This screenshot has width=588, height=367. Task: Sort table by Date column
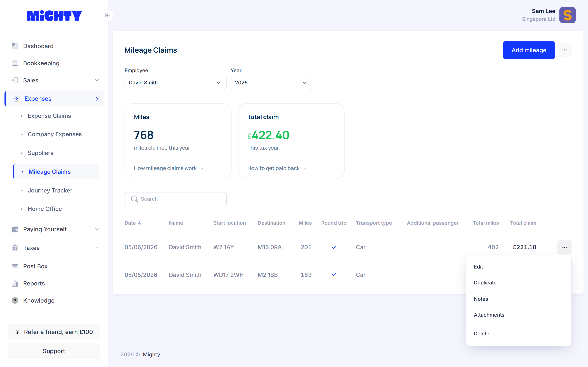point(133,223)
